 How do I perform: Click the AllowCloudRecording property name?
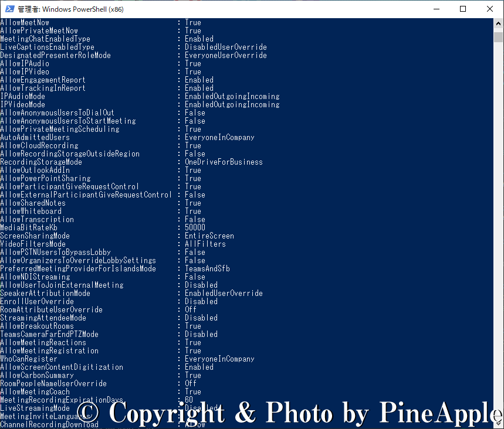click(39, 145)
